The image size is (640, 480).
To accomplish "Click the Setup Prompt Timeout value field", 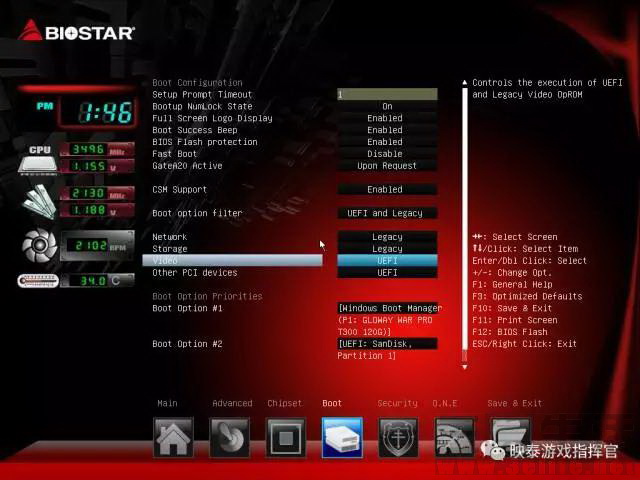I will (387, 94).
